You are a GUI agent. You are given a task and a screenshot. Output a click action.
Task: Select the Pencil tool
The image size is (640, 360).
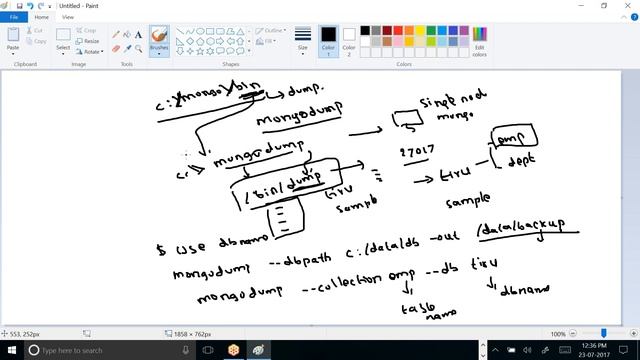pyautogui.click(x=116, y=35)
